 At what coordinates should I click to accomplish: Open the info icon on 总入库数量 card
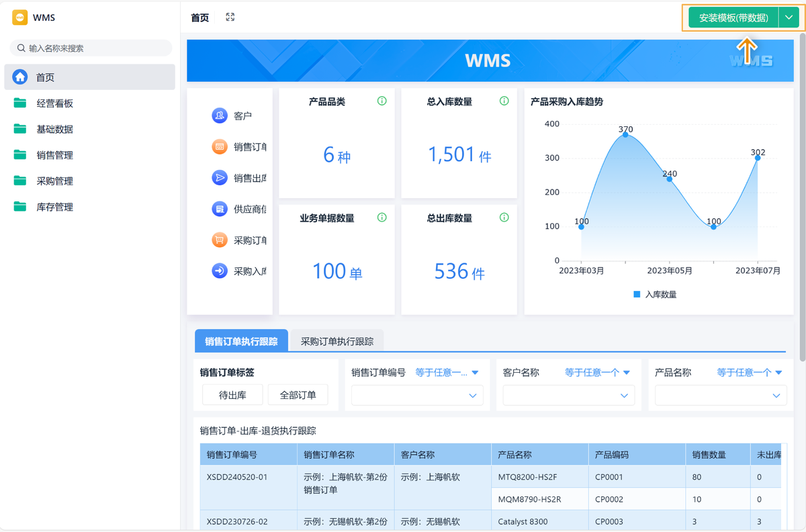(504, 101)
